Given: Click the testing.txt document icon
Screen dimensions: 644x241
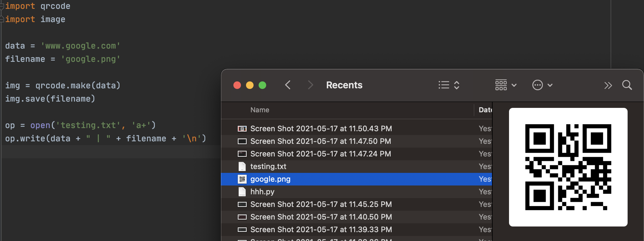Looking at the screenshot, I should [242, 167].
